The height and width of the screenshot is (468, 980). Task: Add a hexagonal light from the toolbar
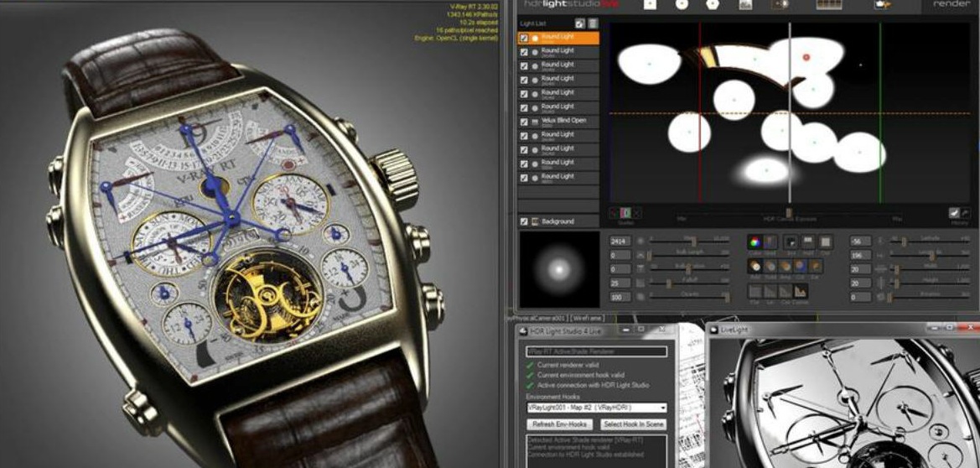click(712, 4)
